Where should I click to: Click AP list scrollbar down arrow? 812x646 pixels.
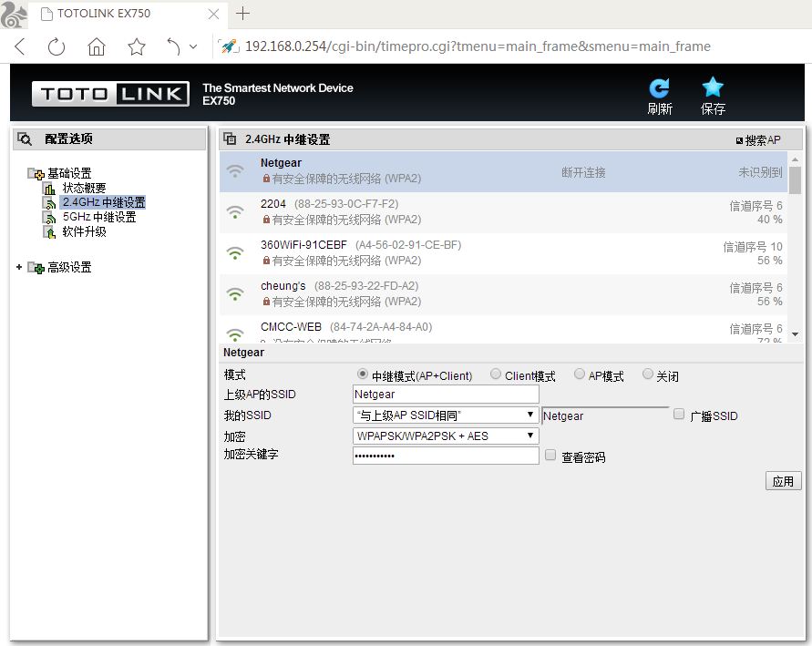pyautogui.click(x=795, y=334)
